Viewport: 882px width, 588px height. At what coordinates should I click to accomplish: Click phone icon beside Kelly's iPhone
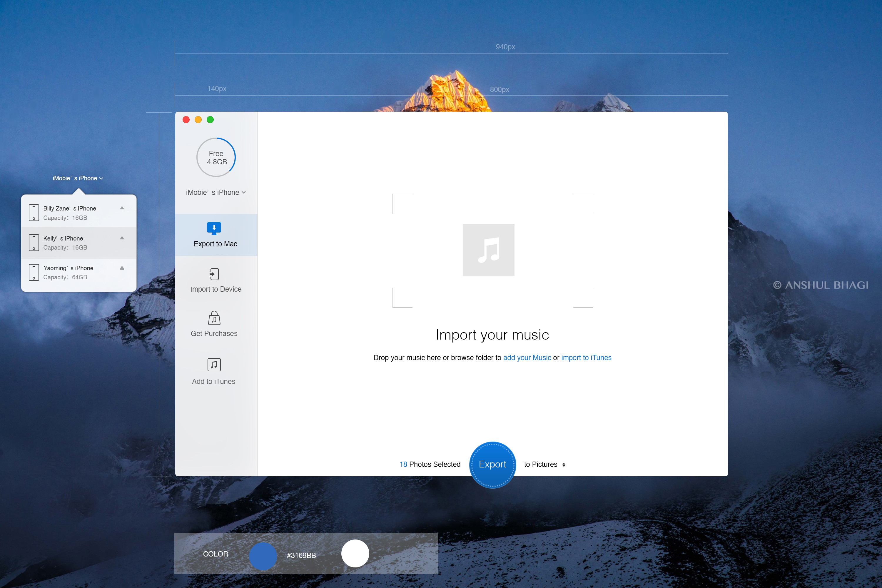point(34,243)
